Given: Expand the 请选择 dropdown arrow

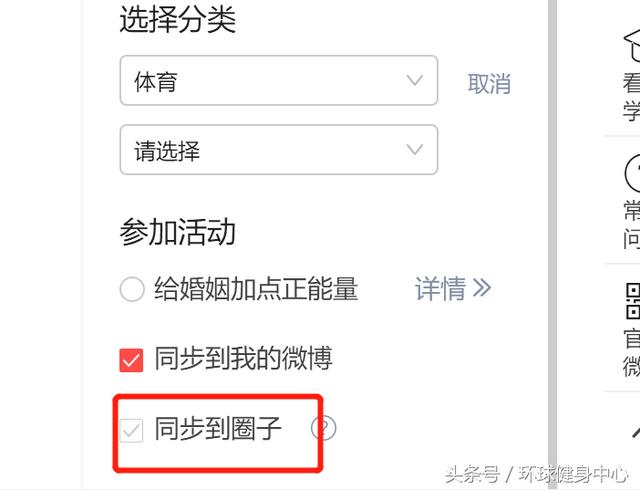Looking at the screenshot, I should click(x=415, y=149).
